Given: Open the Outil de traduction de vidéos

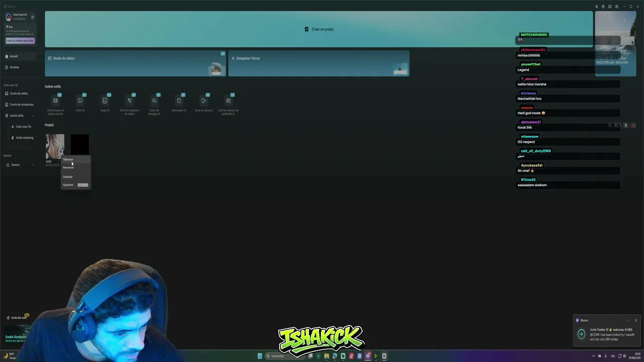Looking at the screenshot, I should pyautogui.click(x=129, y=104).
